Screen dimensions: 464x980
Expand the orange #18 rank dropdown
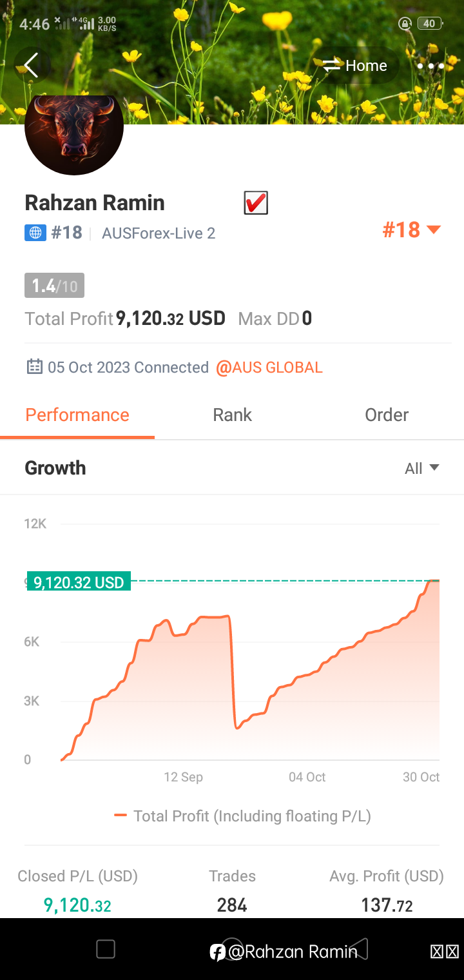pos(411,230)
